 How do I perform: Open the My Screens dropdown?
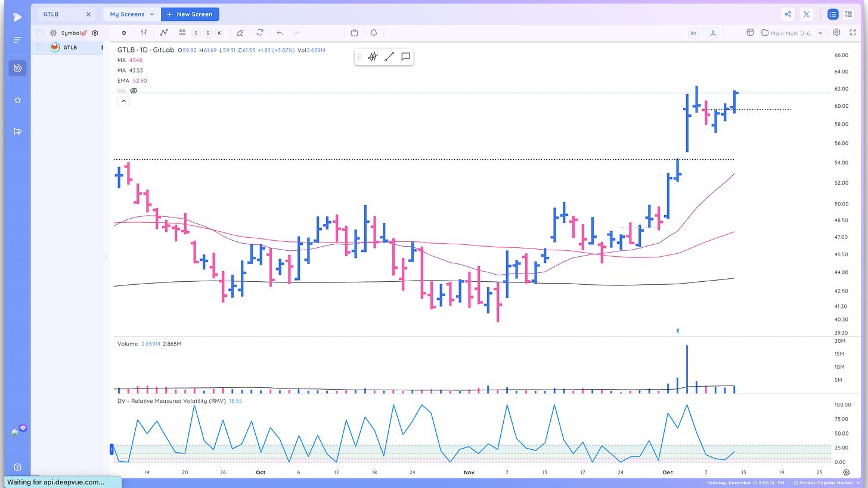tap(132, 14)
